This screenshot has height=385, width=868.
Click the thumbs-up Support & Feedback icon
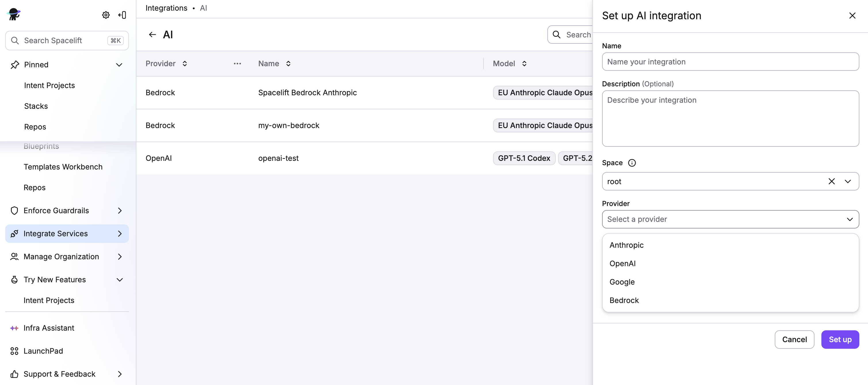14,374
